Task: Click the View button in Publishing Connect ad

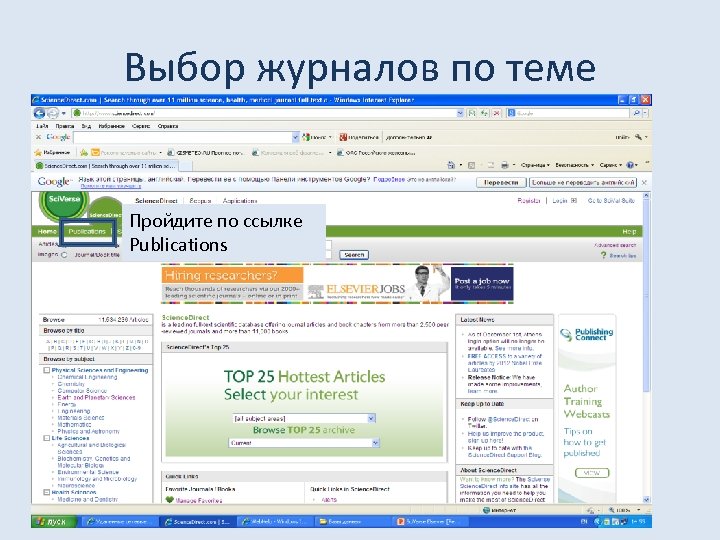Action: [592, 473]
